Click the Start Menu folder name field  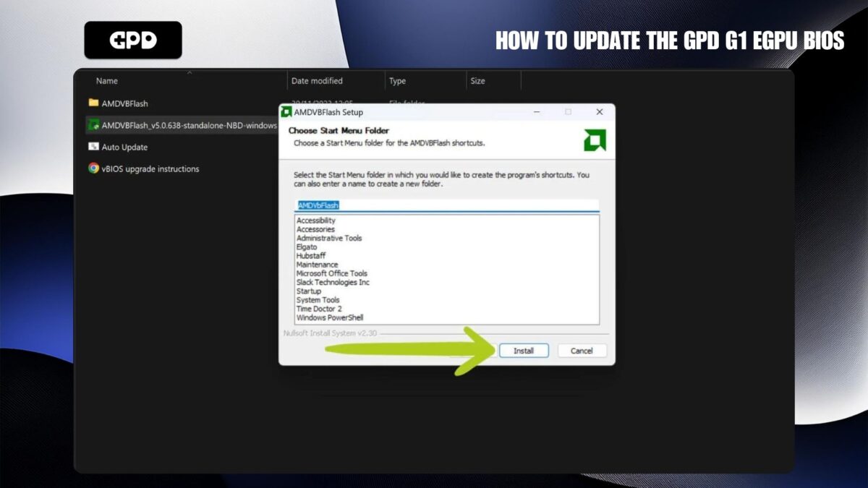pos(447,205)
